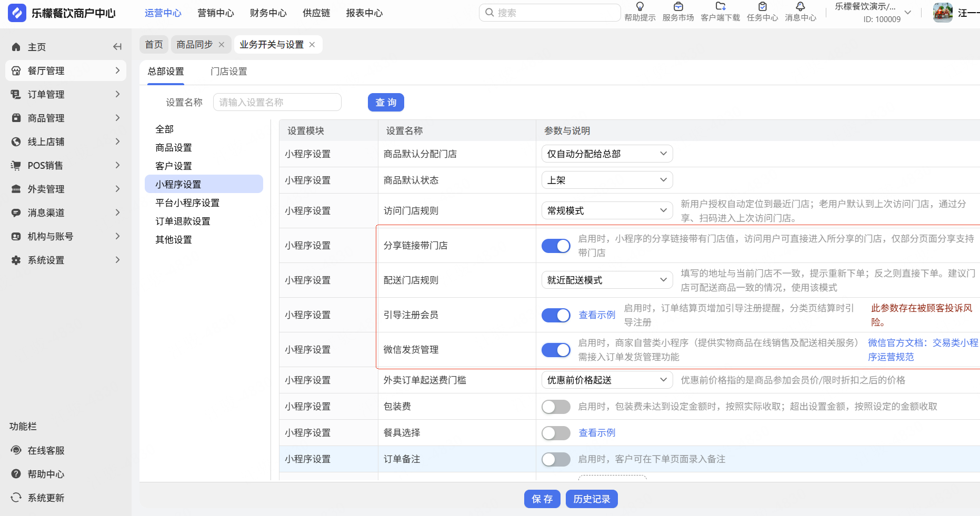This screenshot has height=516, width=980.
Task: Click the 设置名称 input field
Action: tap(277, 102)
